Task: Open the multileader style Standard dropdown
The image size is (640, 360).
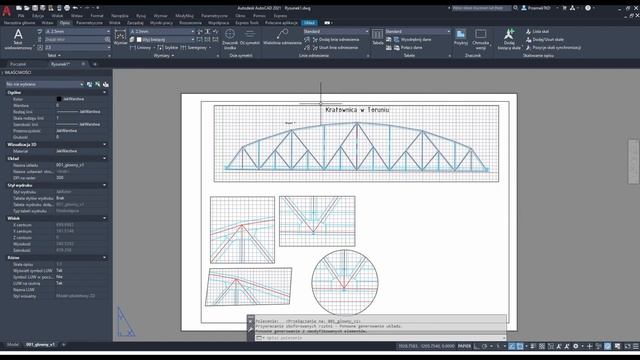Action: click(x=336, y=31)
